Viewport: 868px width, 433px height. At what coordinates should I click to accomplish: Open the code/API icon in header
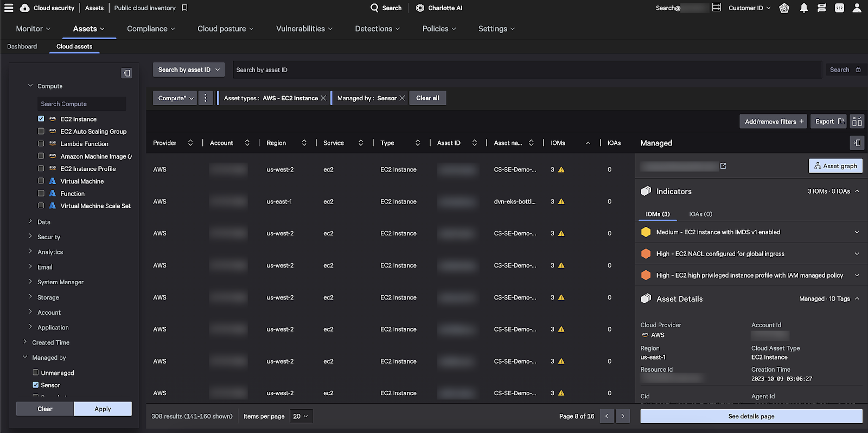839,8
